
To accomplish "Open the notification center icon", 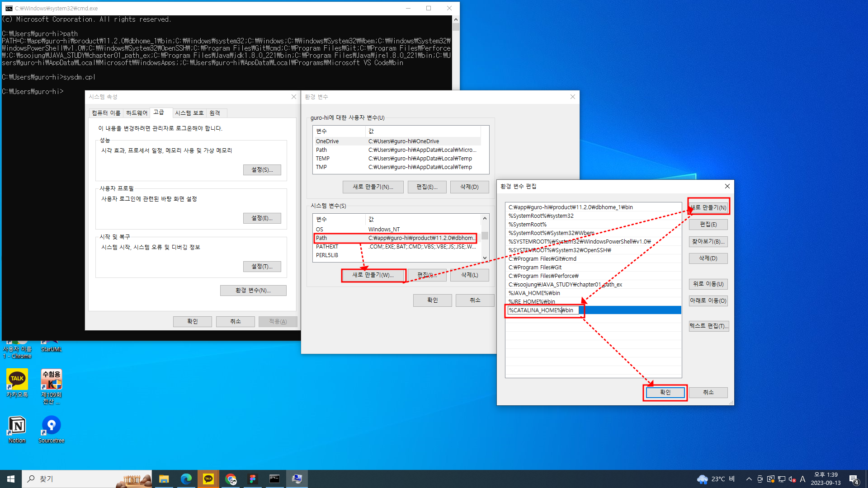I will click(854, 479).
